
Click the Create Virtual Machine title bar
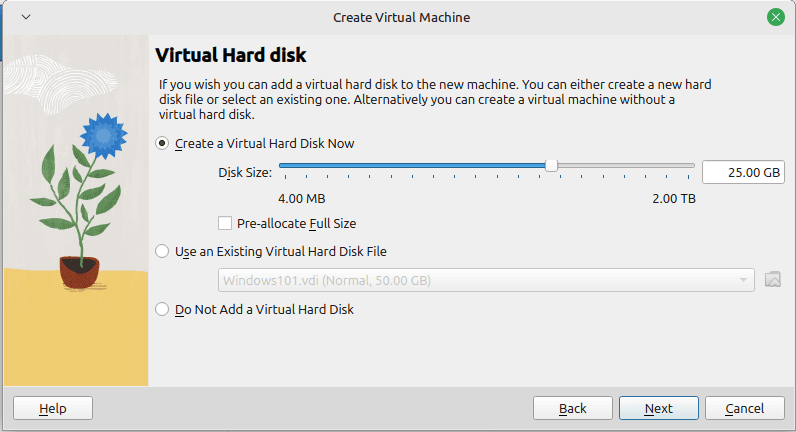(401, 17)
